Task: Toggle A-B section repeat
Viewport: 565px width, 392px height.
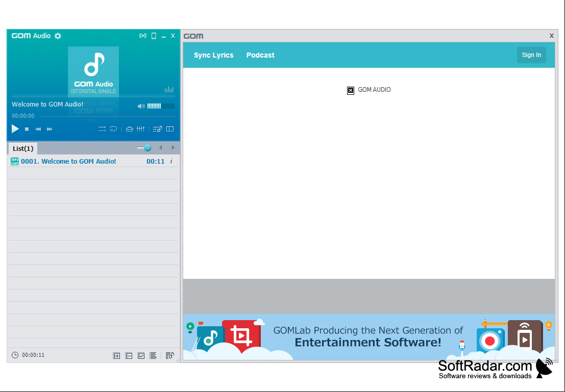Action: (x=113, y=129)
